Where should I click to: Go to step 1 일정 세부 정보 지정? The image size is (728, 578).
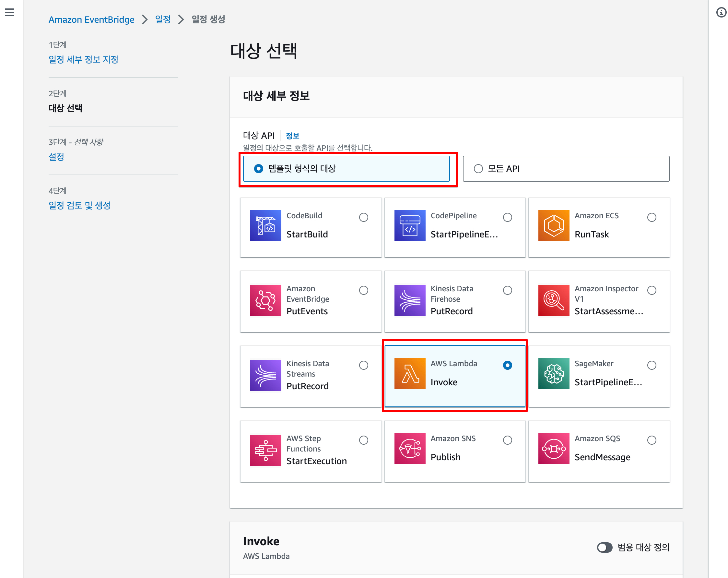(83, 59)
